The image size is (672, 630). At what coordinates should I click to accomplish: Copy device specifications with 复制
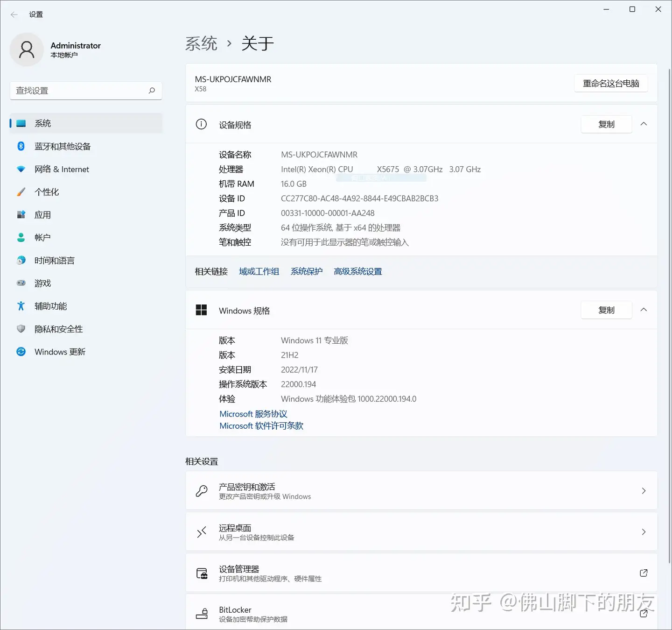(x=606, y=124)
